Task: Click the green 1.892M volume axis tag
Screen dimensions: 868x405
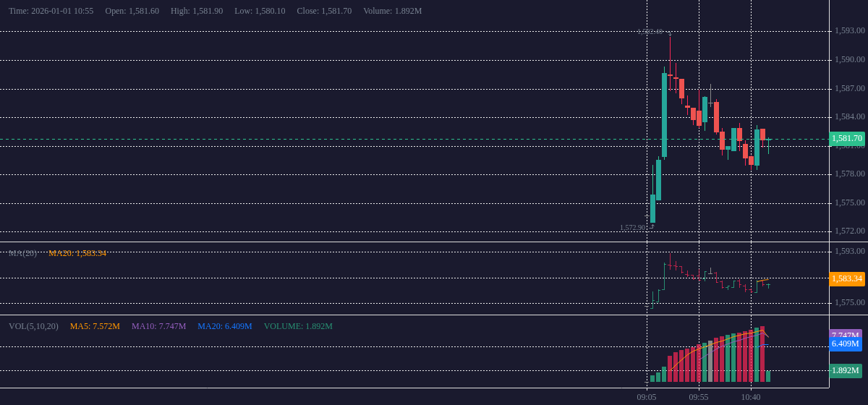Action: point(845,371)
